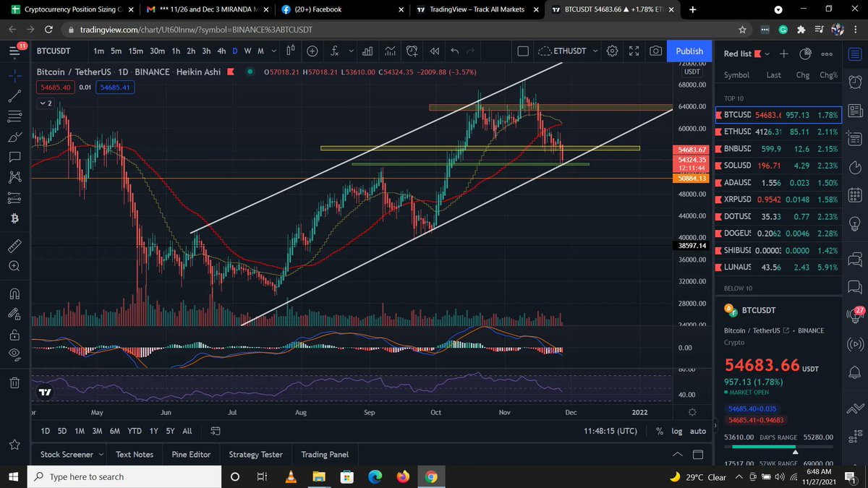The image size is (868, 488).
Task: Click the blue buy price 54685.41 button
Action: pos(114,87)
